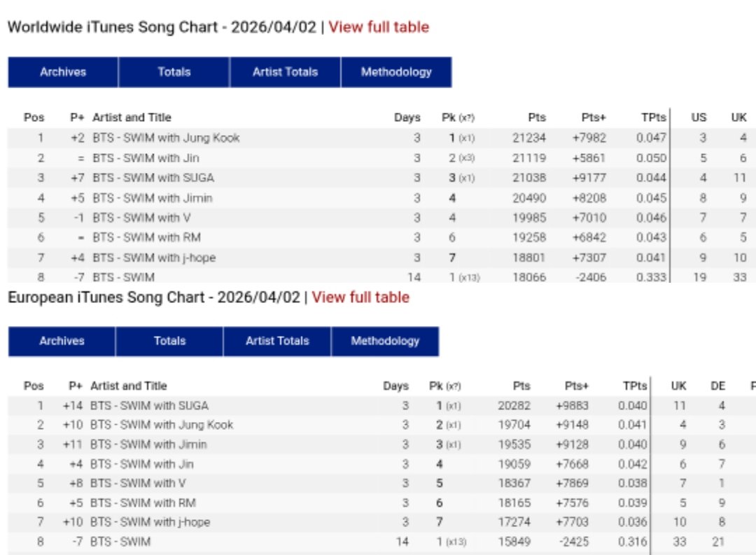Select 'BTS - SWIM with Jung Kook' in Worldwide chart
This screenshot has height=555, width=756.
click(166, 138)
